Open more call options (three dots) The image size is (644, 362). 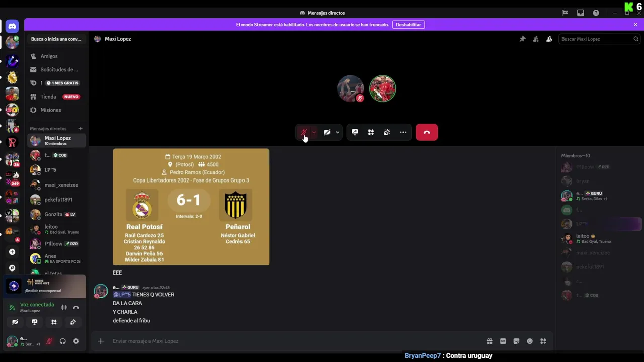(x=403, y=132)
